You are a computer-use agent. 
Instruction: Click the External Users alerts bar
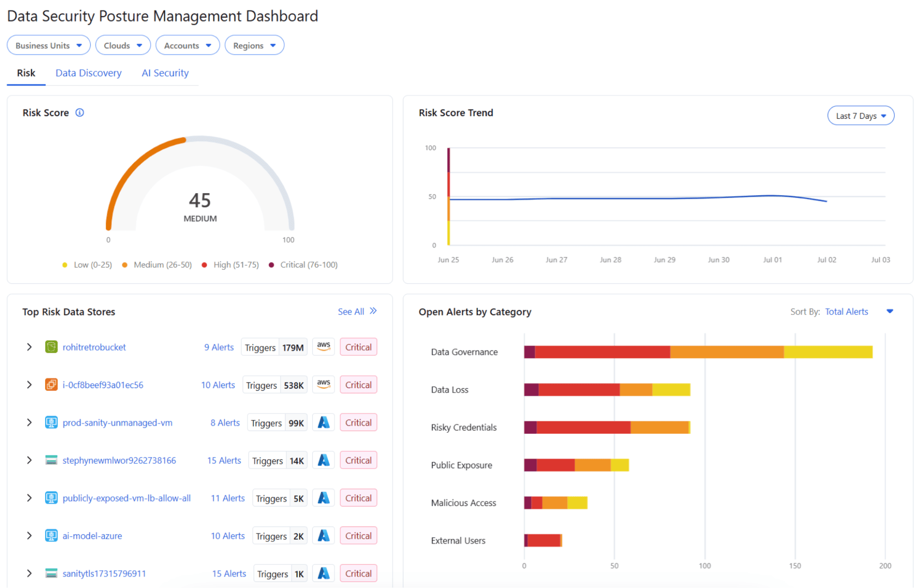543,540
